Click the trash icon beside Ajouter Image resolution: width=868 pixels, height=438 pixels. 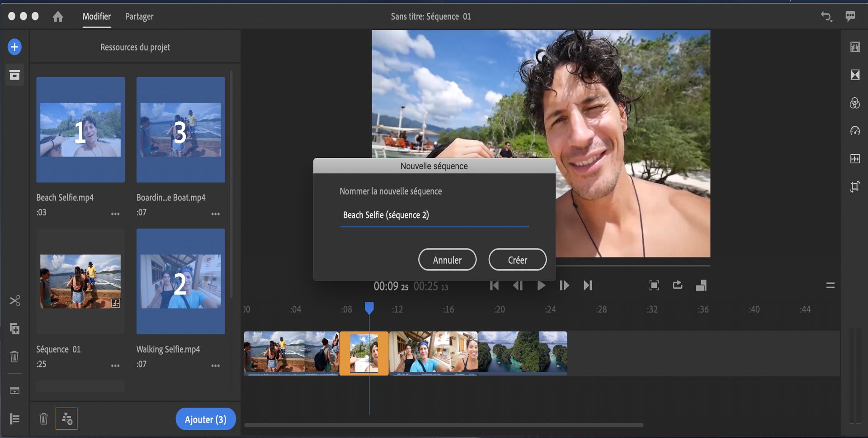coord(43,419)
